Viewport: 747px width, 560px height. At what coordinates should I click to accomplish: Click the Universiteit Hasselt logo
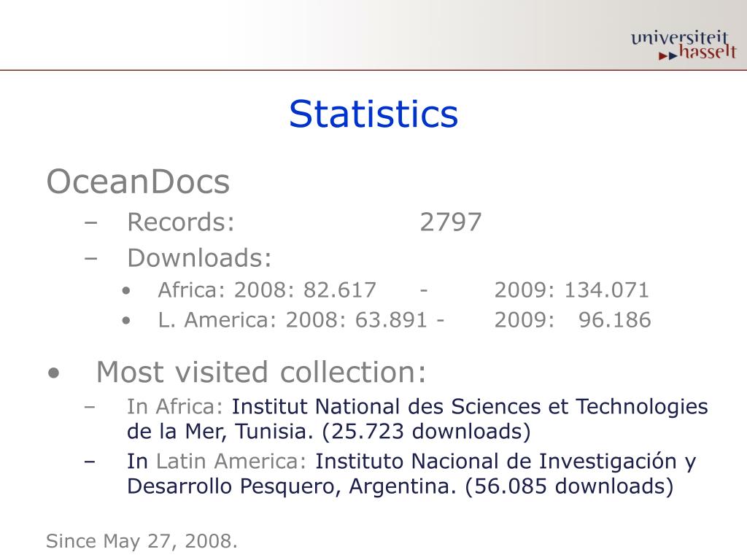[x=684, y=45]
